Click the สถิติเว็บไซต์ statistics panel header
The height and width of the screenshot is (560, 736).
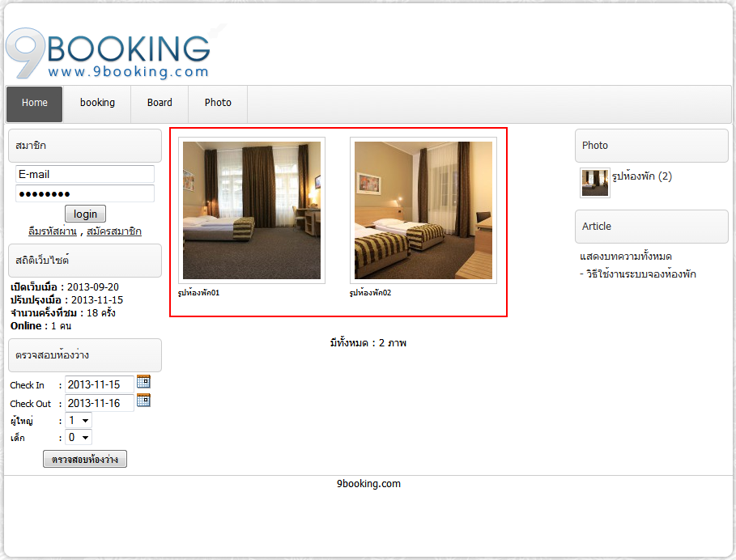point(85,261)
